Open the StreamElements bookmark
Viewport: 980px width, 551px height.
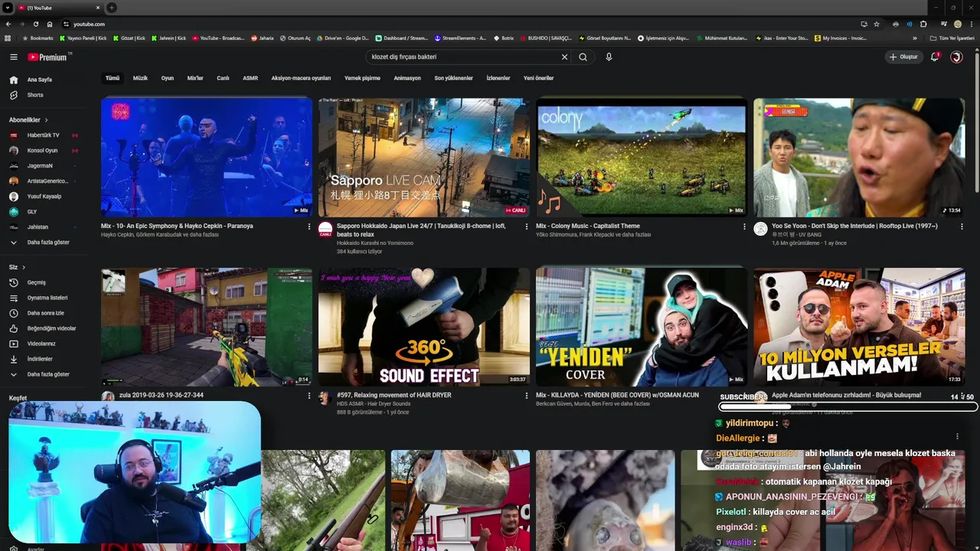[460, 37]
